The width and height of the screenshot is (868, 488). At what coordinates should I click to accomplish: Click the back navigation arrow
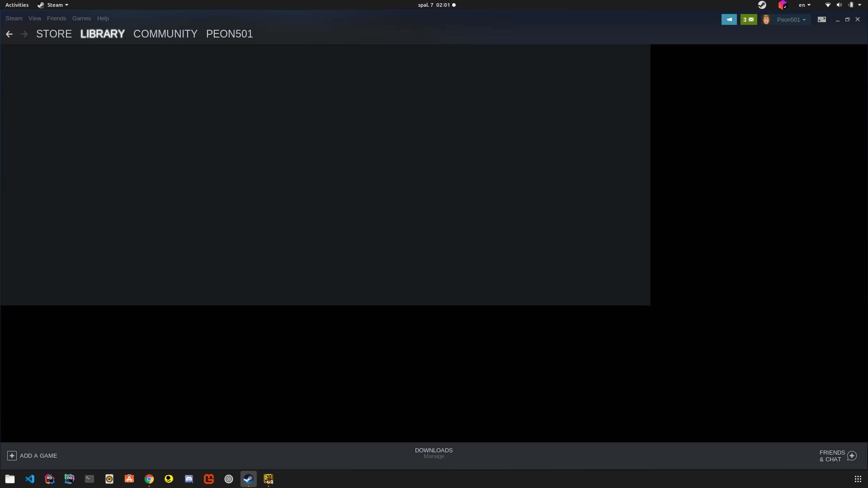coord(9,34)
